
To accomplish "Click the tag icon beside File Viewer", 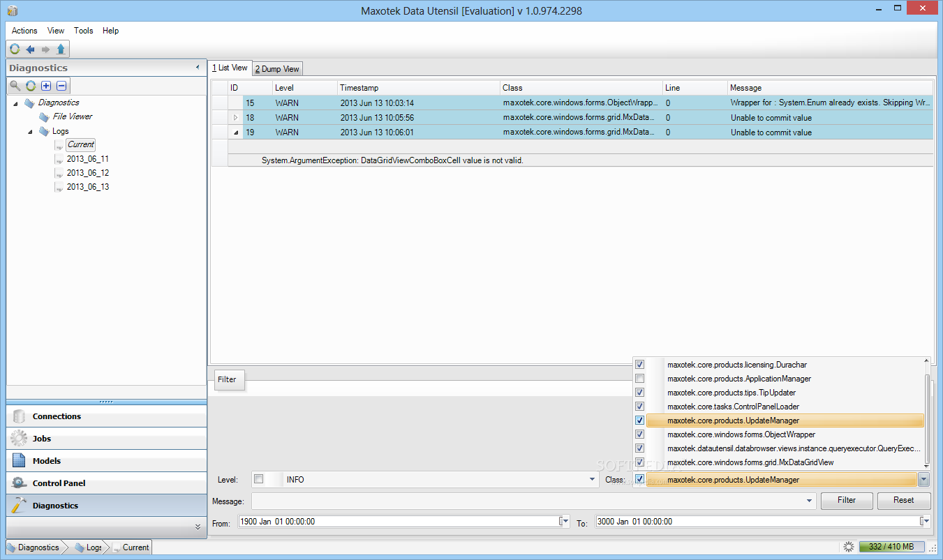I will click(44, 116).
